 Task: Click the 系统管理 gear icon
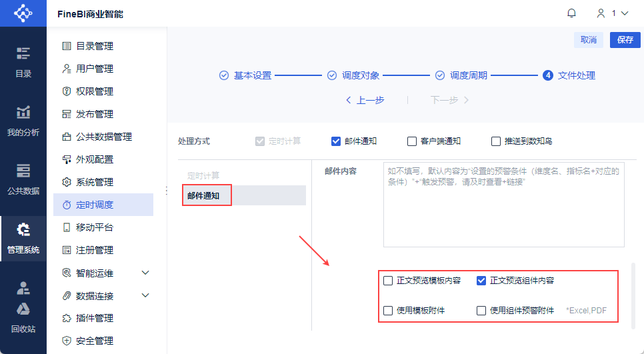(x=66, y=182)
